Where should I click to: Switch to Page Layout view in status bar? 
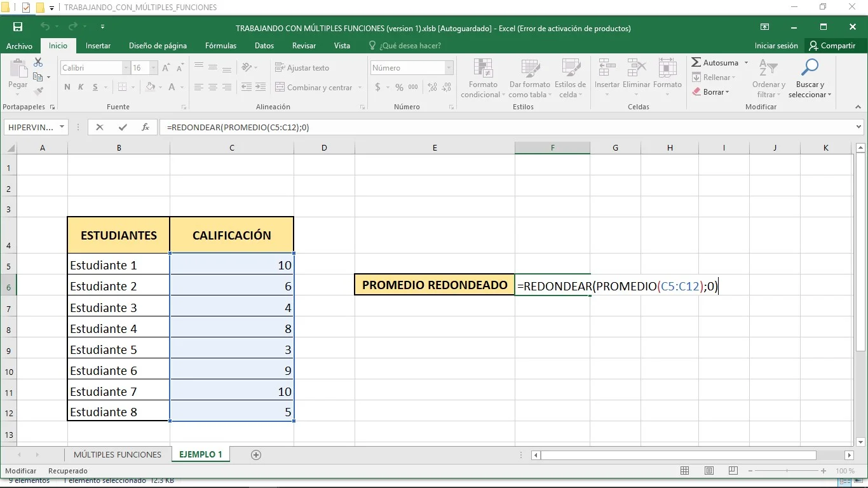(x=709, y=471)
